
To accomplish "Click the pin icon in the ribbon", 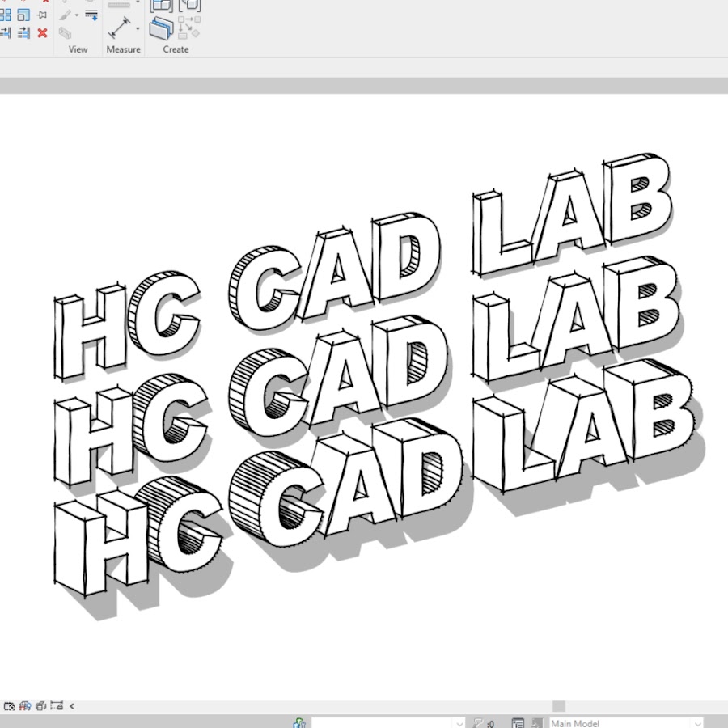I will [x=42, y=15].
